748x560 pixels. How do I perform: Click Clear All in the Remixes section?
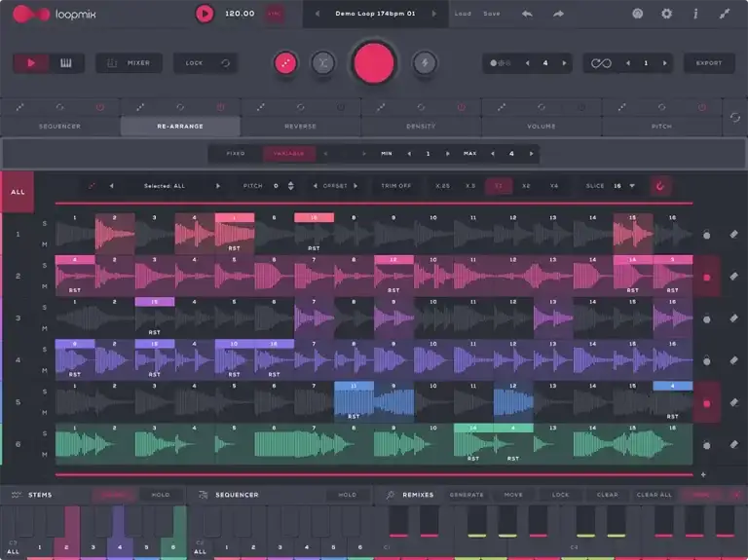tap(654, 495)
